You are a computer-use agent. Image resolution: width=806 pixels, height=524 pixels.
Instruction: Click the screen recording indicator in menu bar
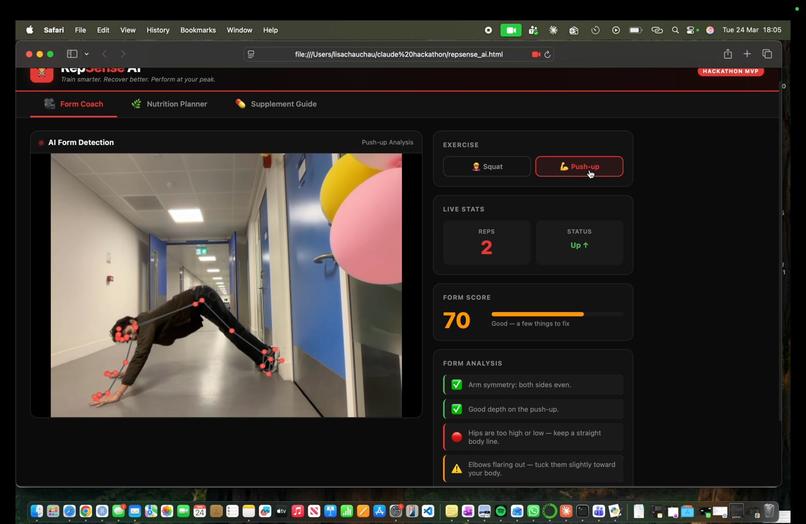click(488, 30)
